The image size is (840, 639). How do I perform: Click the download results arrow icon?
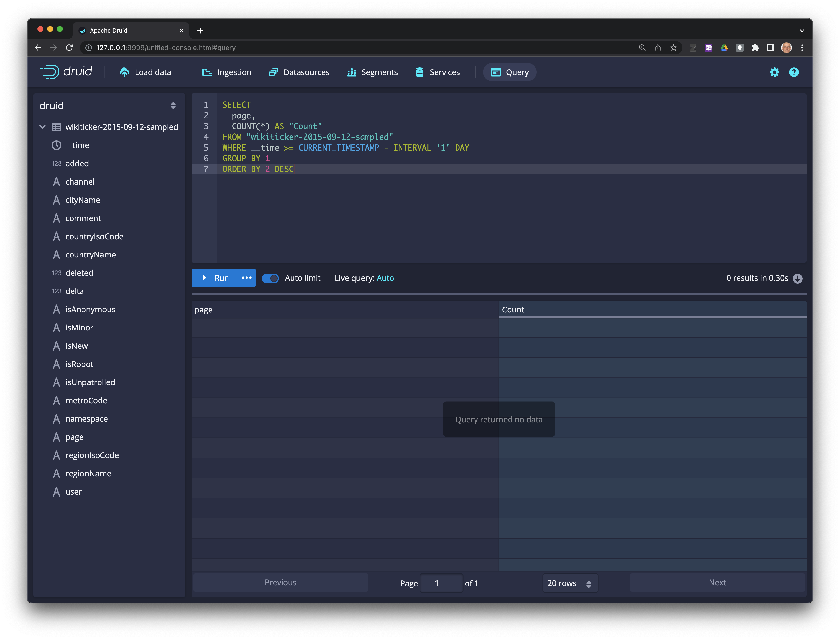tap(797, 278)
